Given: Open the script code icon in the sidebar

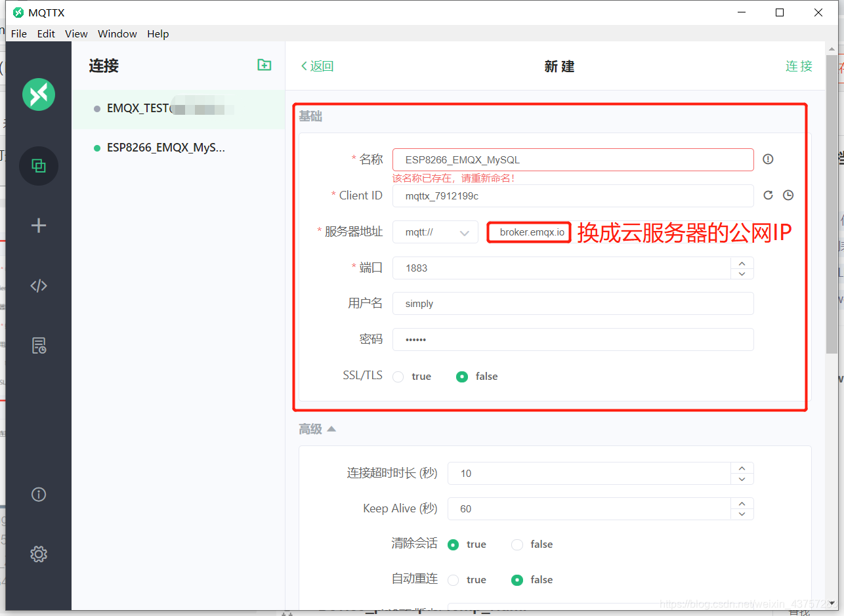Looking at the screenshot, I should click(x=39, y=285).
